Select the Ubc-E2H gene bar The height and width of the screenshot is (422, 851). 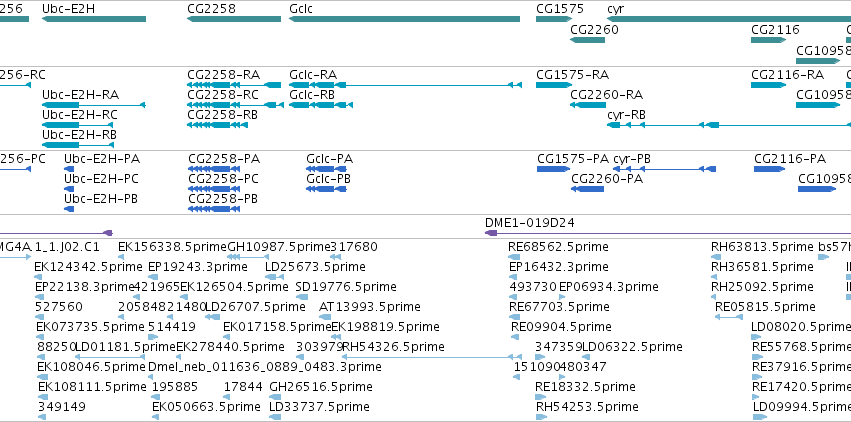coord(94,19)
